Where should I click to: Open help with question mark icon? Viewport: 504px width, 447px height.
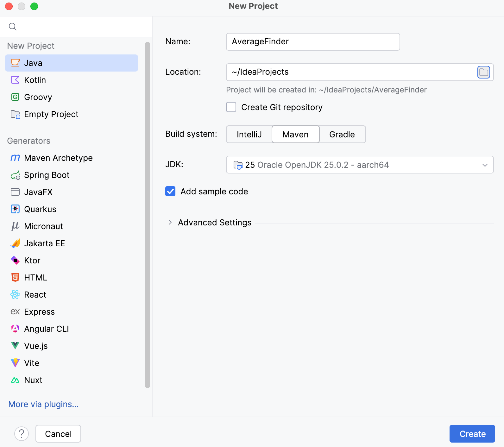tap(22, 434)
